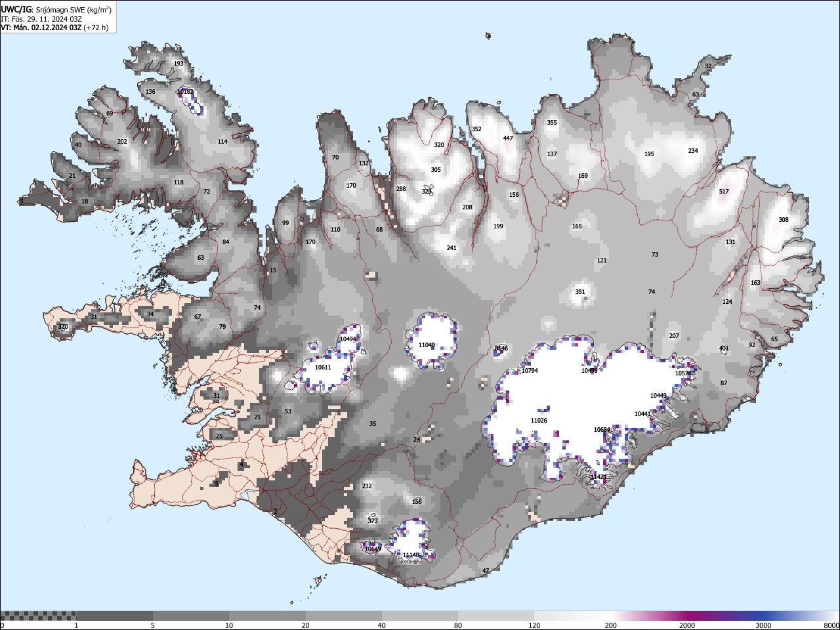Click the map value '84'
840x630 pixels.
[x=226, y=242]
